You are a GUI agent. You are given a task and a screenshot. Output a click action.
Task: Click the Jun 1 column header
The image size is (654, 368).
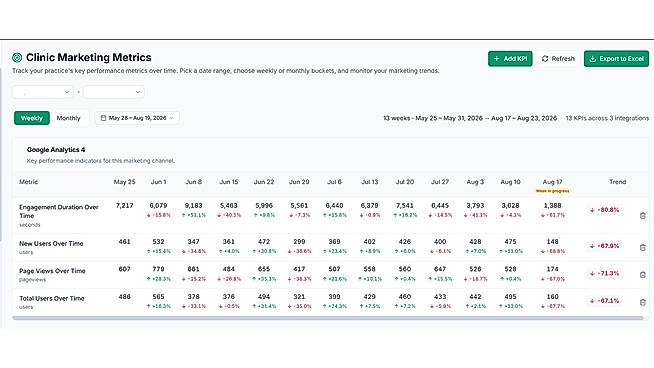[x=158, y=182]
